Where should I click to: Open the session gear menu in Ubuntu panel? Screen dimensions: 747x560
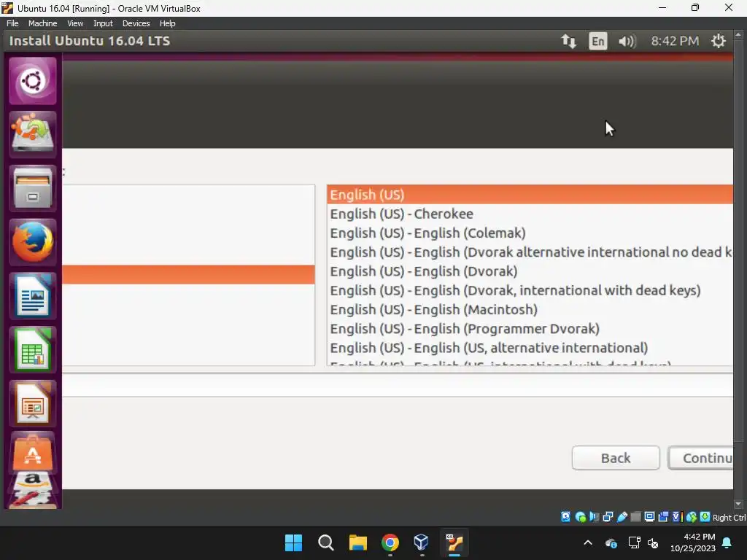[718, 41]
